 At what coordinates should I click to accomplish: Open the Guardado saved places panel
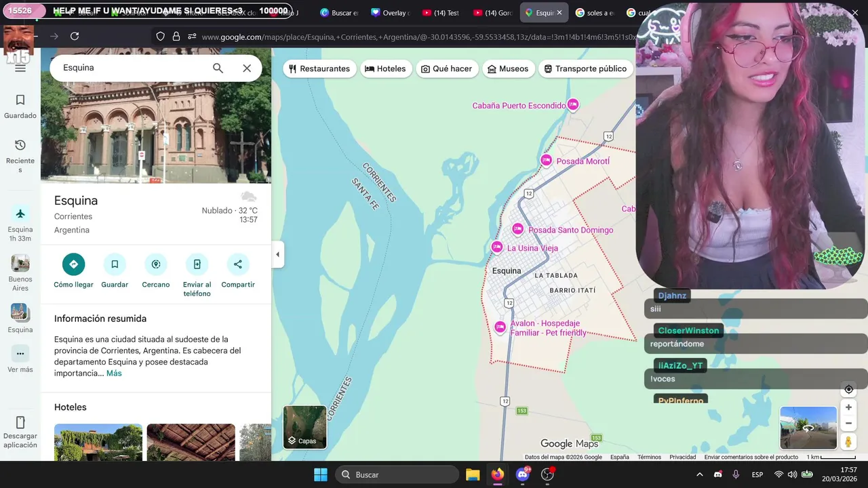20,106
